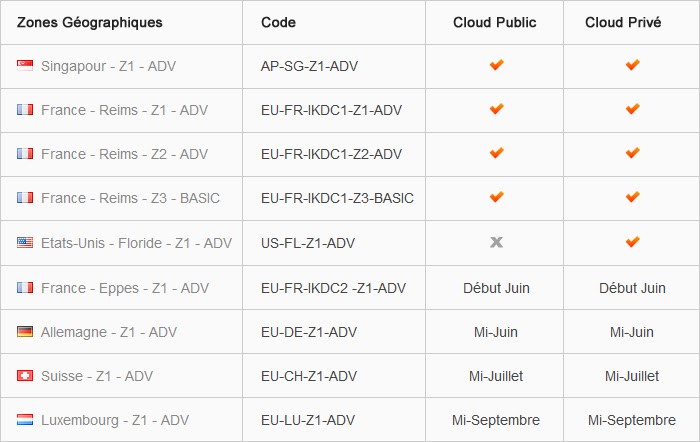Image resolution: width=700 pixels, height=442 pixels.
Task: Open the Singapour - Z1 - ADV link
Action: pos(108,66)
